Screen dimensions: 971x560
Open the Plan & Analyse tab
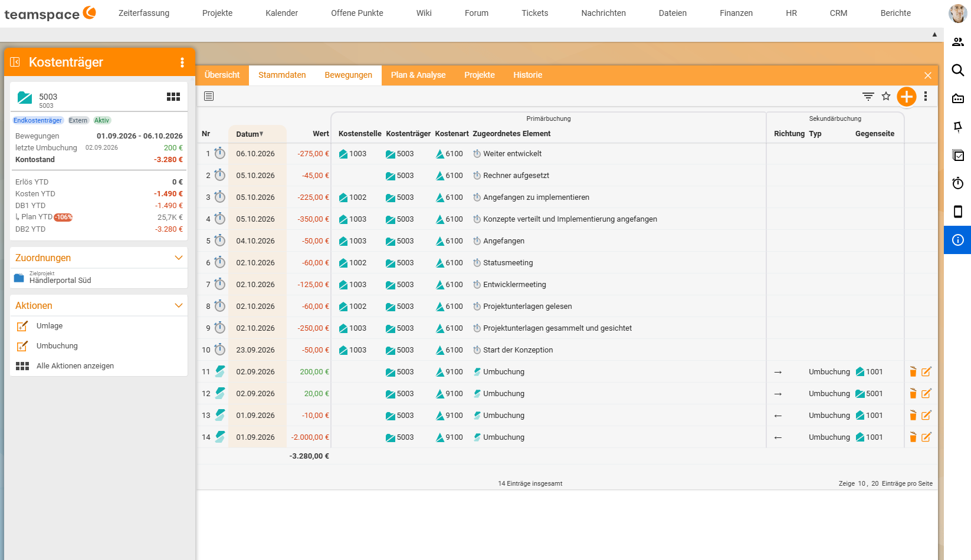pos(418,75)
